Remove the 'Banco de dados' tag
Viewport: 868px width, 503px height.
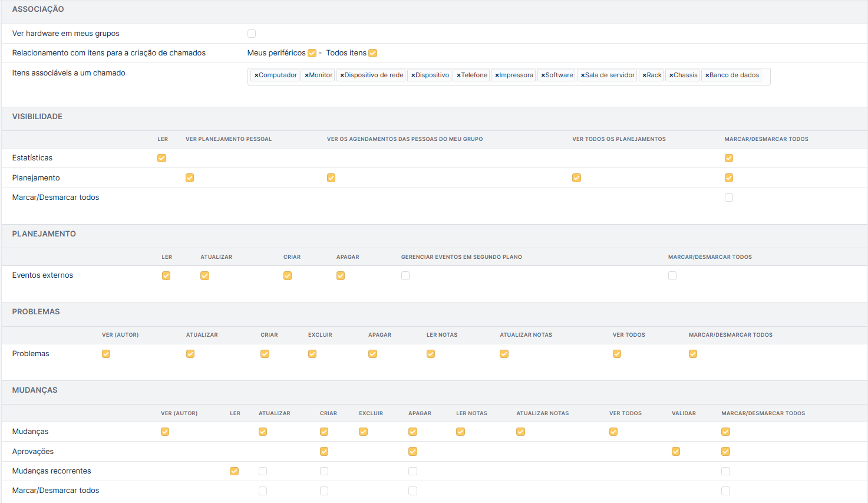(x=707, y=75)
